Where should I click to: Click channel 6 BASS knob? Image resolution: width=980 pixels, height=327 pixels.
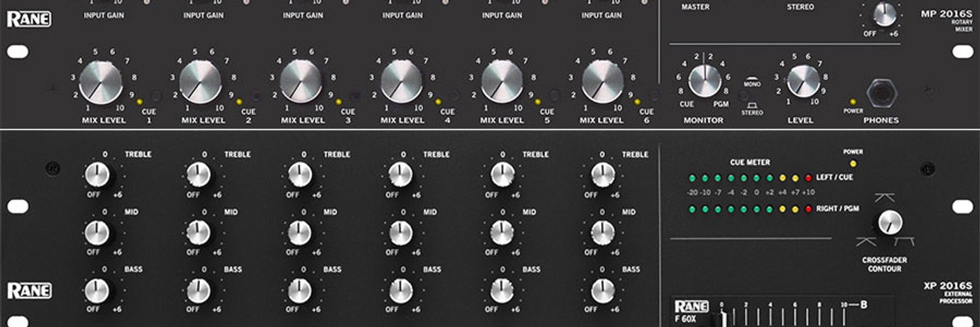pos(602,291)
